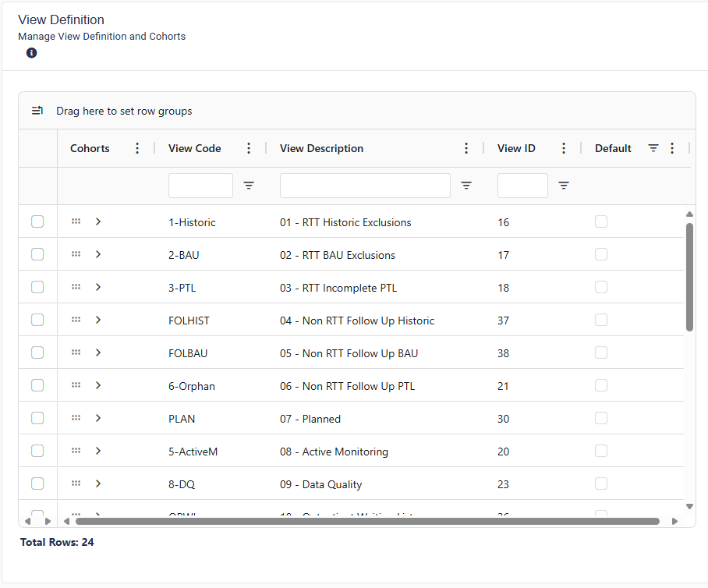
Task: Click drag handle on the 3-PTL row
Action: pyautogui.click(x=76, y=287)
